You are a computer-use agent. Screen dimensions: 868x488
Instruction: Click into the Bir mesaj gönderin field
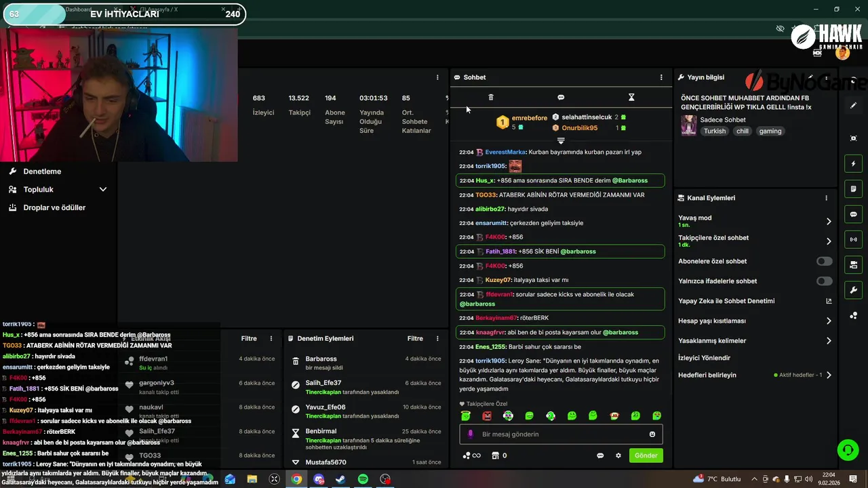[561, 434]
